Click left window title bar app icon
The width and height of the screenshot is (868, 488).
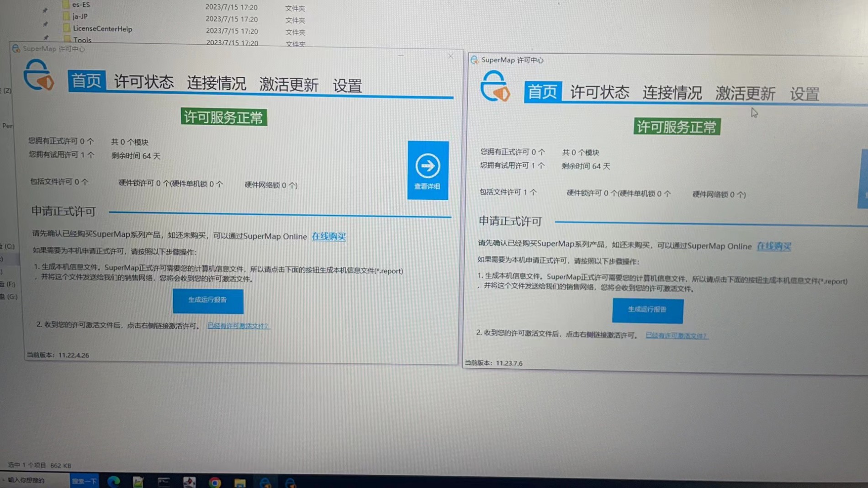[16, 48]
